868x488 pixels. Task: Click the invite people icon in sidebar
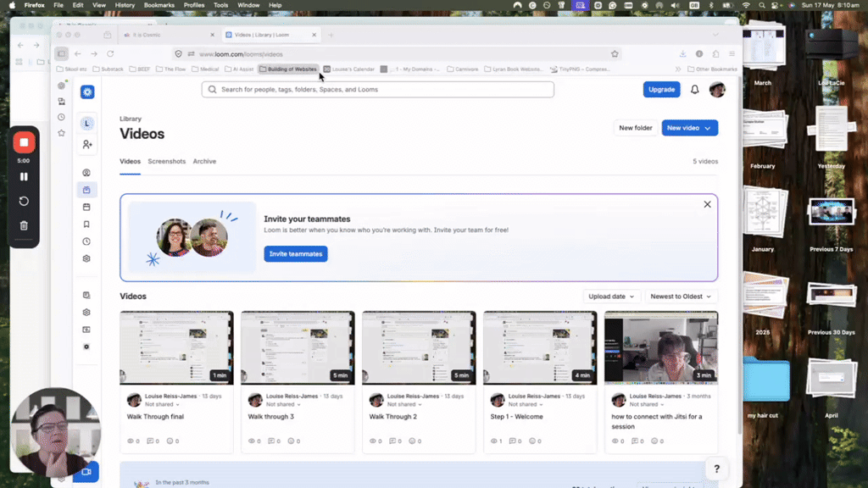click(87, 144)
